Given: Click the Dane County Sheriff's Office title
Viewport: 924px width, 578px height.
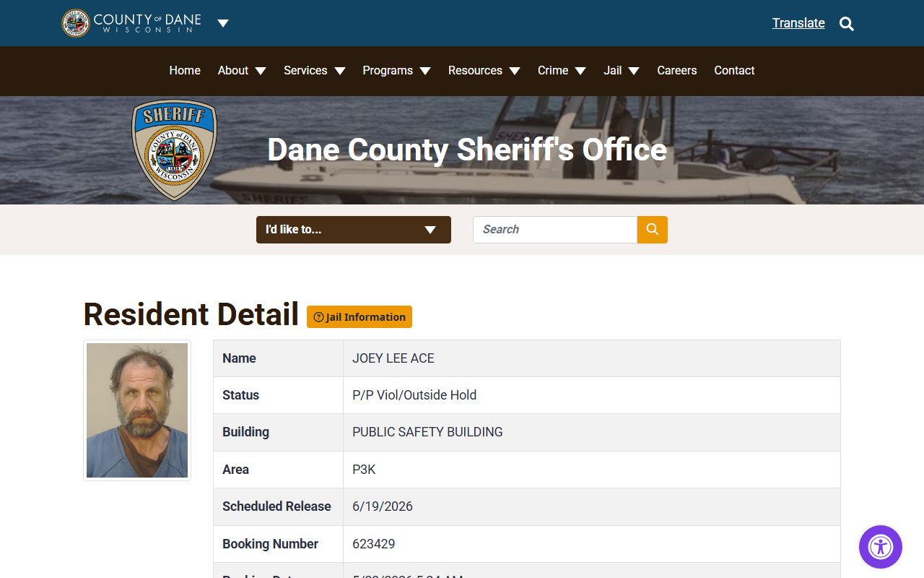Looking at the screenshot, I should (x=467, y=150).
